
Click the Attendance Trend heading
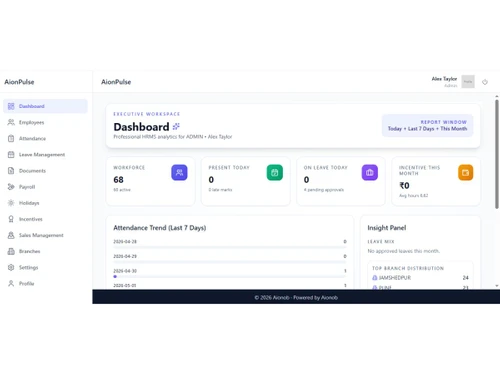pos(160,228)
